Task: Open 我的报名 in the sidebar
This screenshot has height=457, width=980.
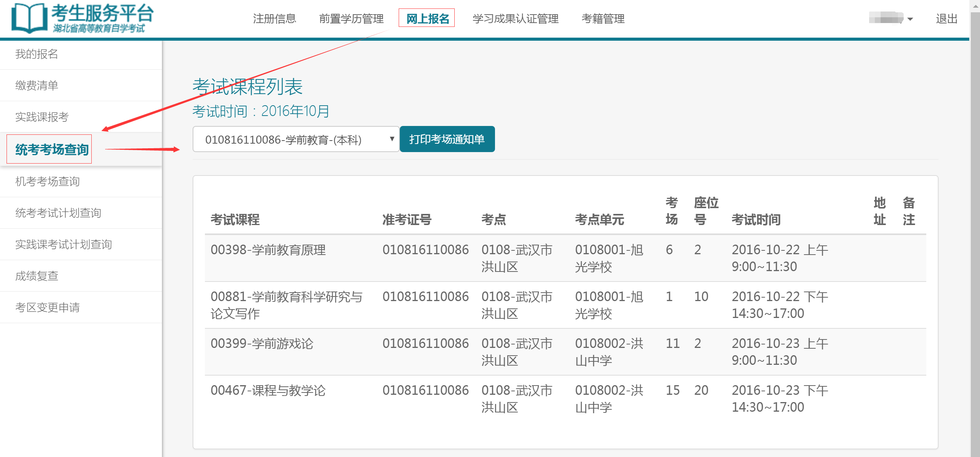Action: click(36, 54)
